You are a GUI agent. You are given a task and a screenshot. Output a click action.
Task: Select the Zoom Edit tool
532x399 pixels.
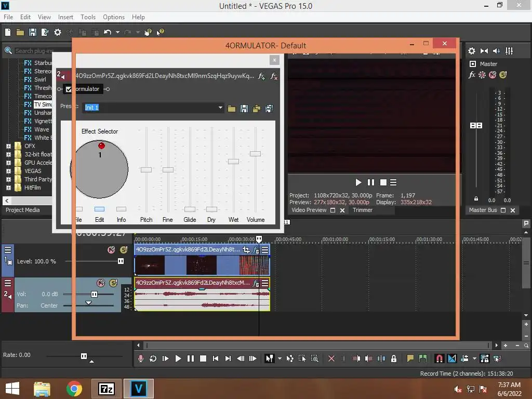coord(315,358)
